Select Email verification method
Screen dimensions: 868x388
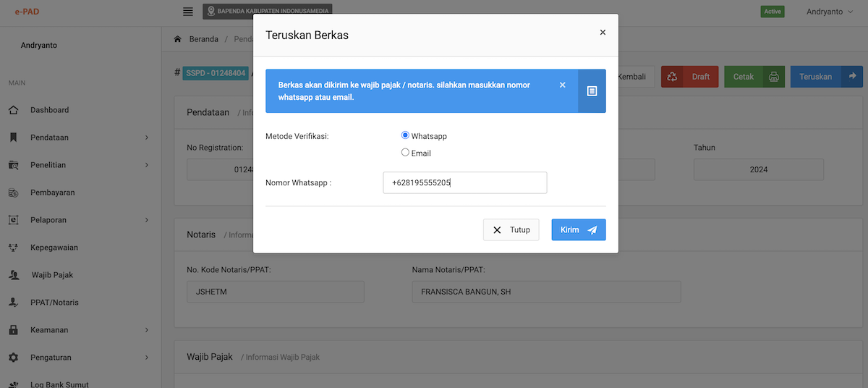(405, 153)
